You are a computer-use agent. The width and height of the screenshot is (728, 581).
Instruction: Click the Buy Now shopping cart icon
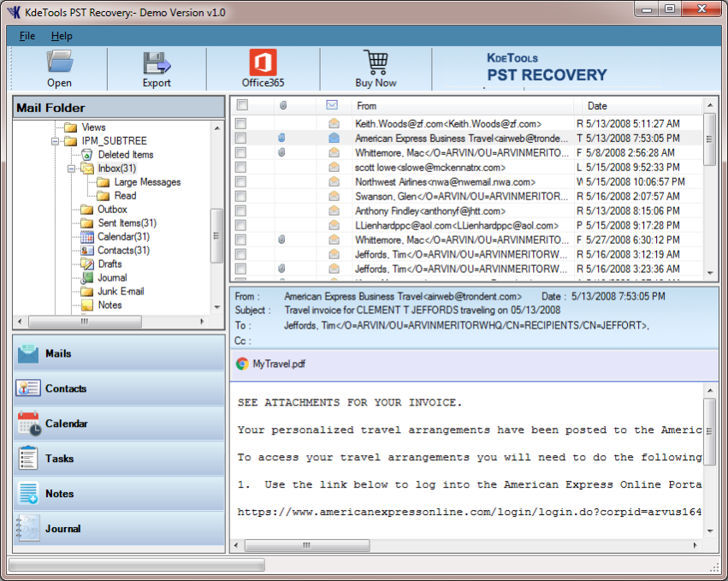point(376,62)
